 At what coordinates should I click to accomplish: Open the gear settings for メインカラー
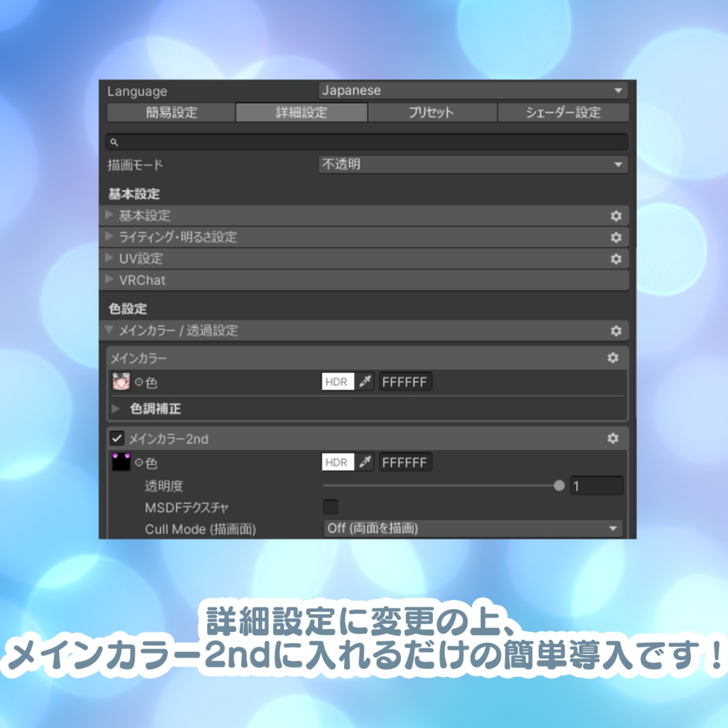(x=613, y=358)
